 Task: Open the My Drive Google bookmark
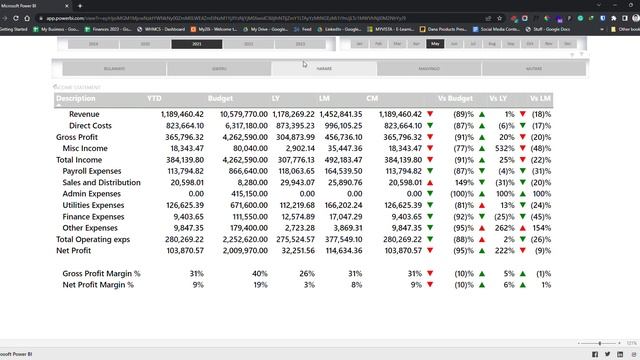tap(265, 29)
